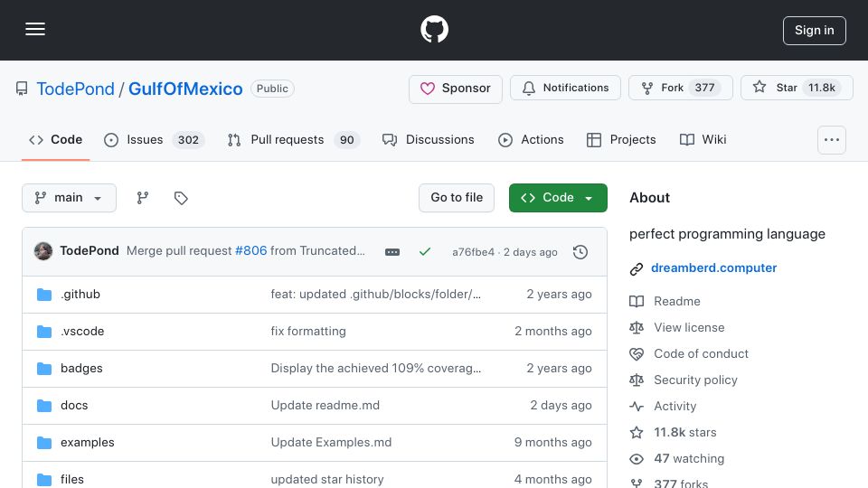Open the Discussions tab
This screenshot has width=868, height=488.
coord(428,140)
